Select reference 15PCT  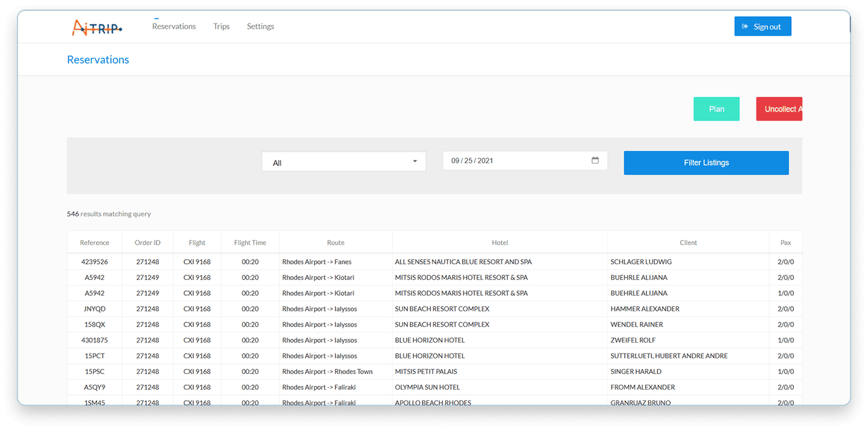pyautogui.click(x=95, y=356)
